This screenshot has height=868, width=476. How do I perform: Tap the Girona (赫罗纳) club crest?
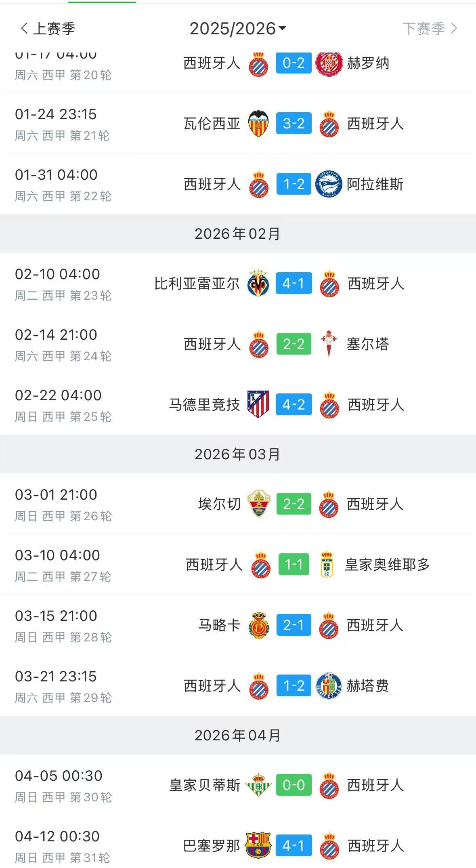click(x=329, y=64)
